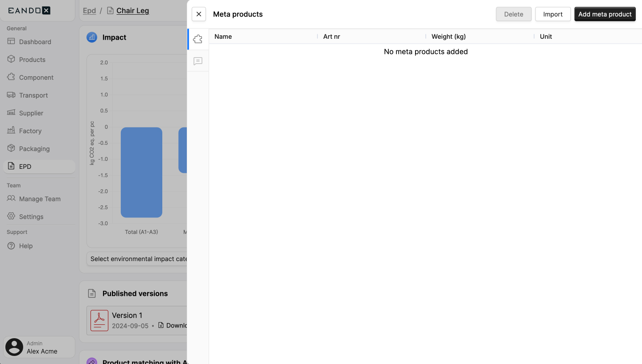Click the Factory icon in sidebar
The height and width of the screenshot is (364, 642).
coord(11,131)
